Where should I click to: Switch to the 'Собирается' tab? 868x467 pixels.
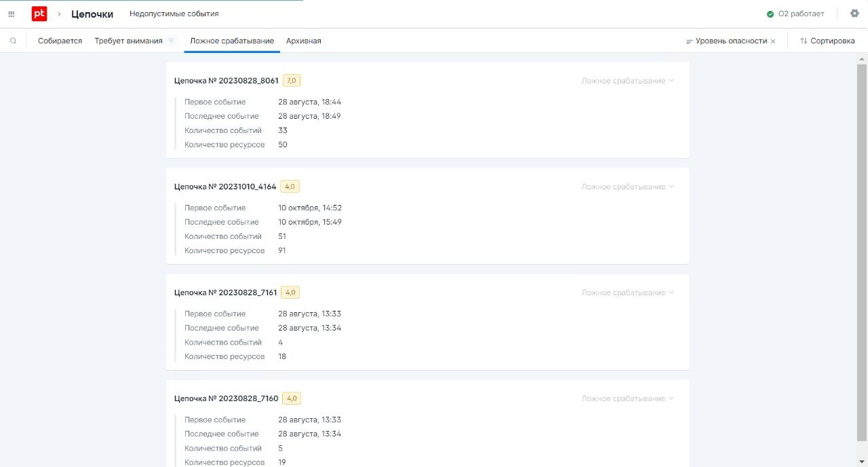pyautogui.click(x=60, y=41)
